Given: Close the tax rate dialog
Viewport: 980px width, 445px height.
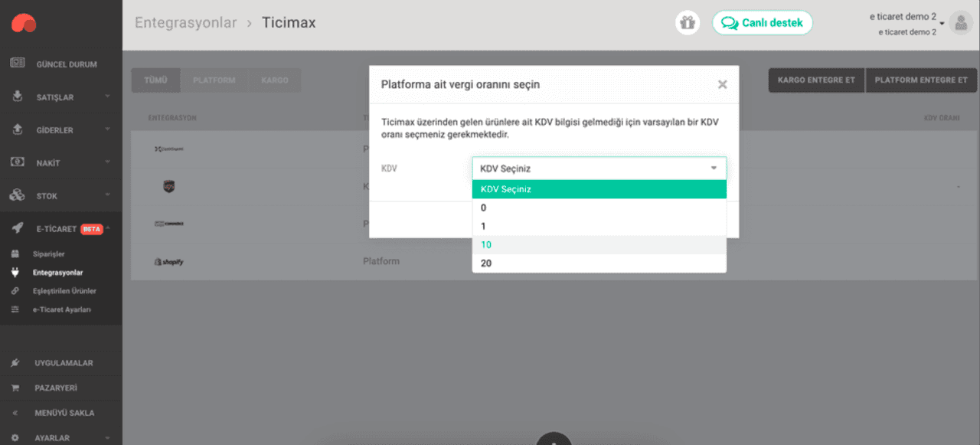Looking at the screenshot, I should 722,84.
